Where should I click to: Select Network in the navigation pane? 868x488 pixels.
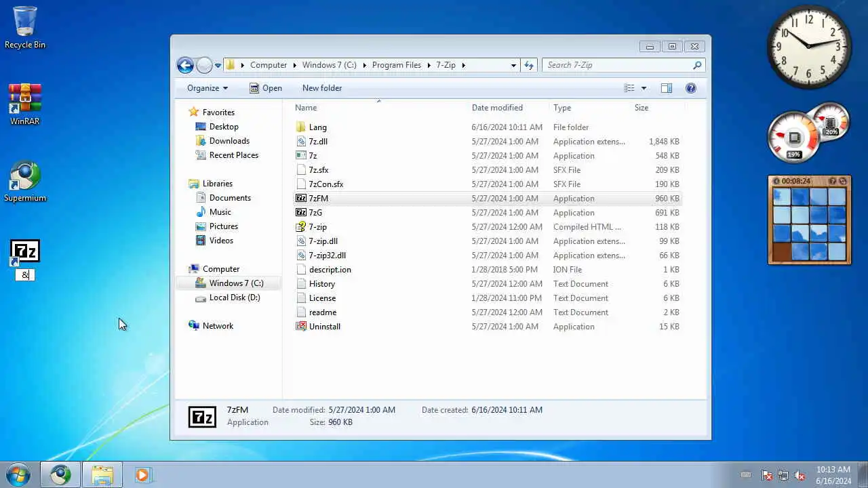click(218, 326)
